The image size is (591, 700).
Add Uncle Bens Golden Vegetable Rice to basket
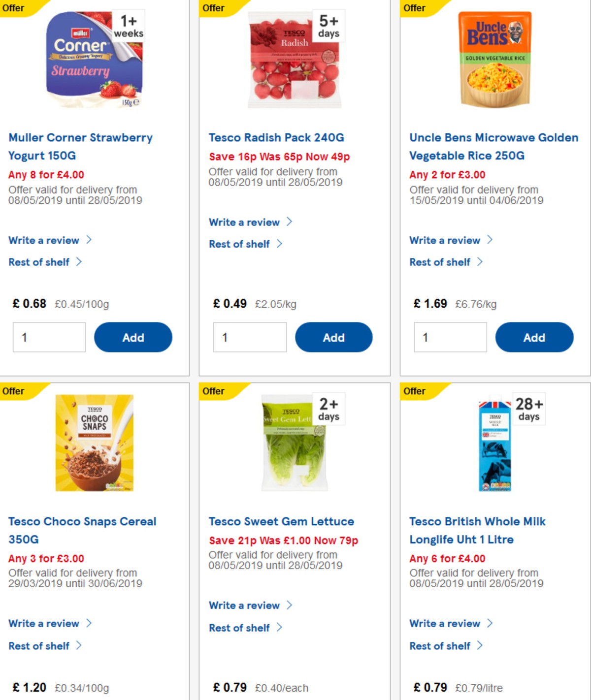(534, 337)
